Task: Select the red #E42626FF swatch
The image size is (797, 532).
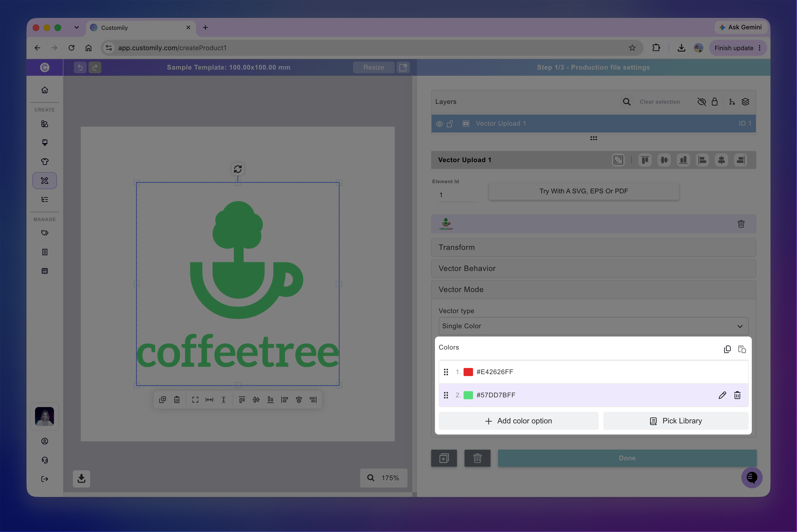Action: pyautogui.click(x=468, y=372)
